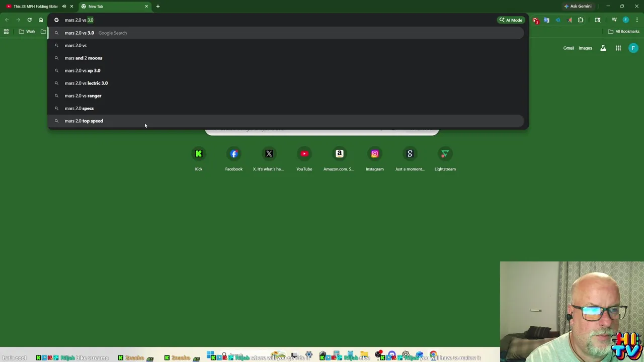Open the Chrome profile F avatar in toolbar
This screenshot has width=644, height=362.
point(626,20)
